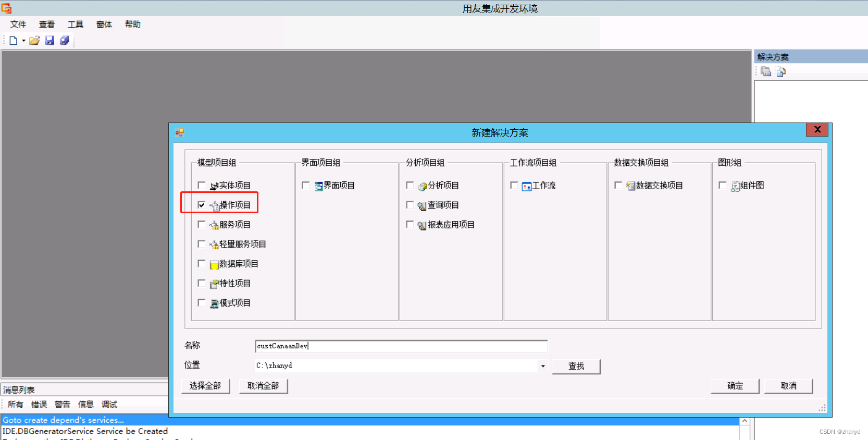This screenshot has width=868, height=440.
Task: Click the 服务项目 item icon
Action: point(214,225)
